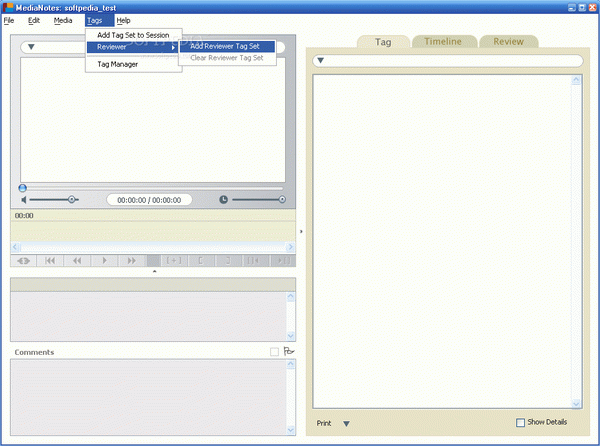
Task: Open the dropdown arrow above the video panel
Action: coord(31,47)
